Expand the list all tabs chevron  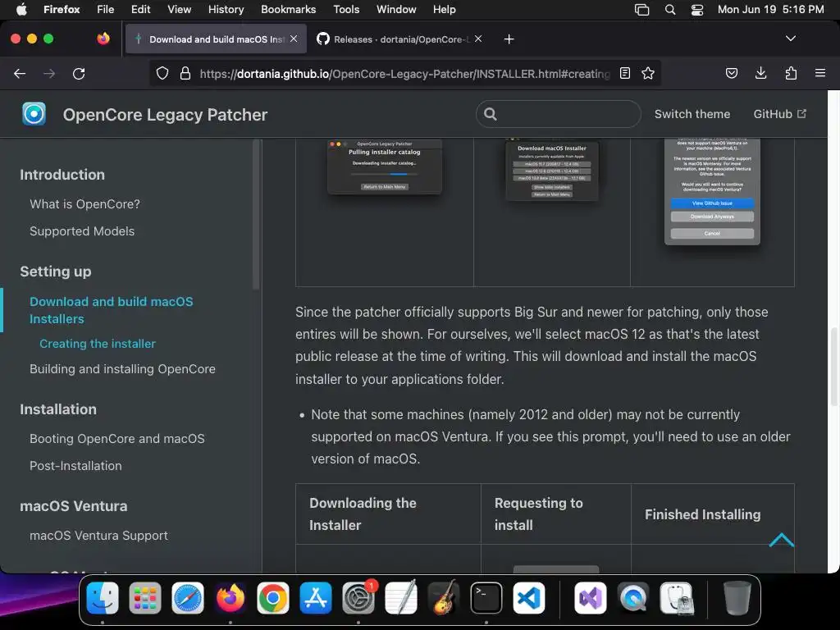[790, 39]
